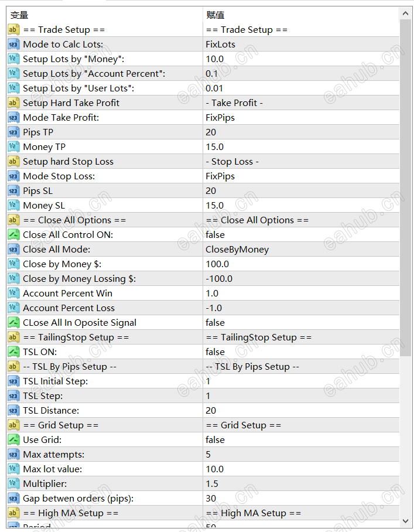
Task: Click the icon beside TSL Distance
Action: 13,410
